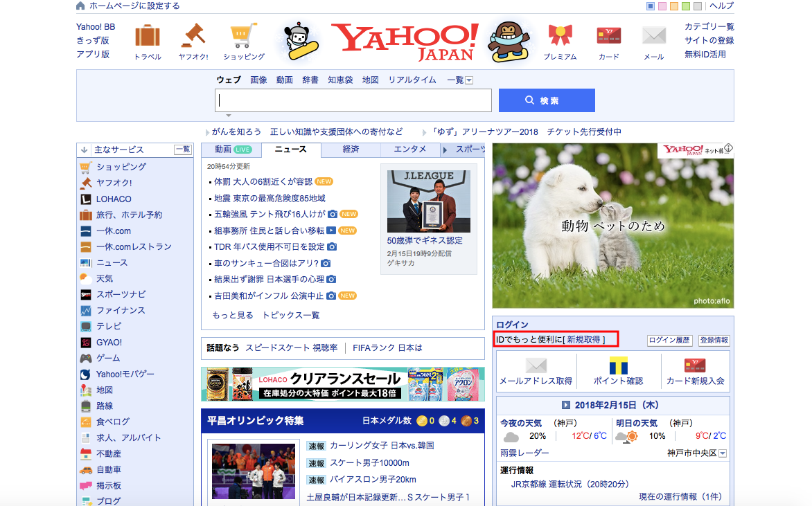Open the Olympic curling photo thumbnail
Viewport: 812px width, 506px height.
[254, 471]
